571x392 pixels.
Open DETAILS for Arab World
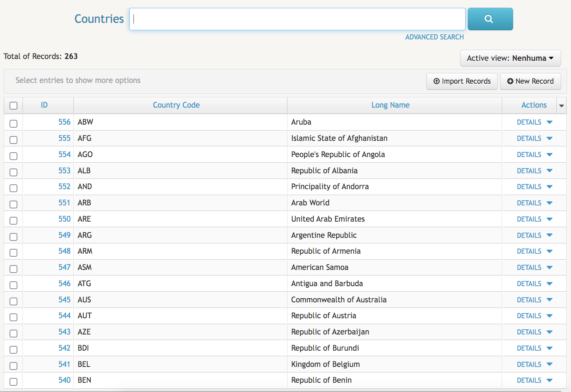(x=529, y=203)
